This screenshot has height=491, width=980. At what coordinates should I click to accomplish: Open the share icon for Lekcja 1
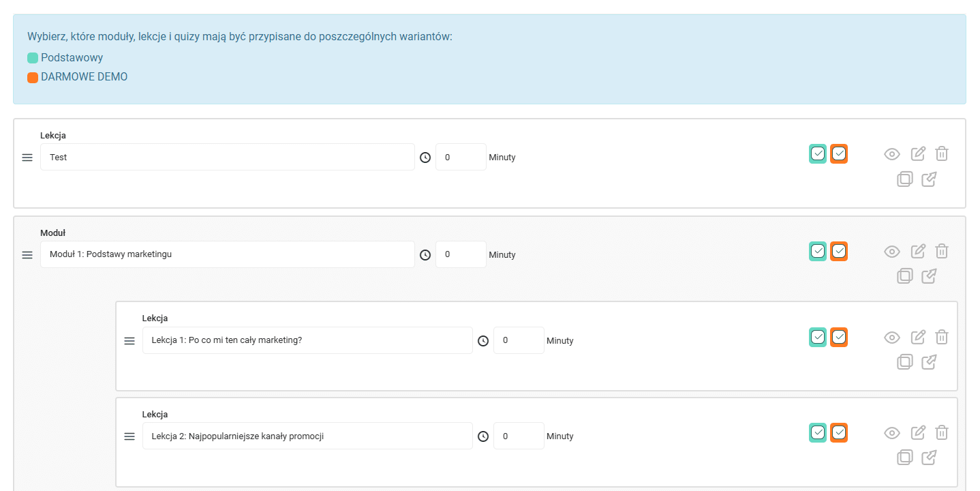pos(929,362)
